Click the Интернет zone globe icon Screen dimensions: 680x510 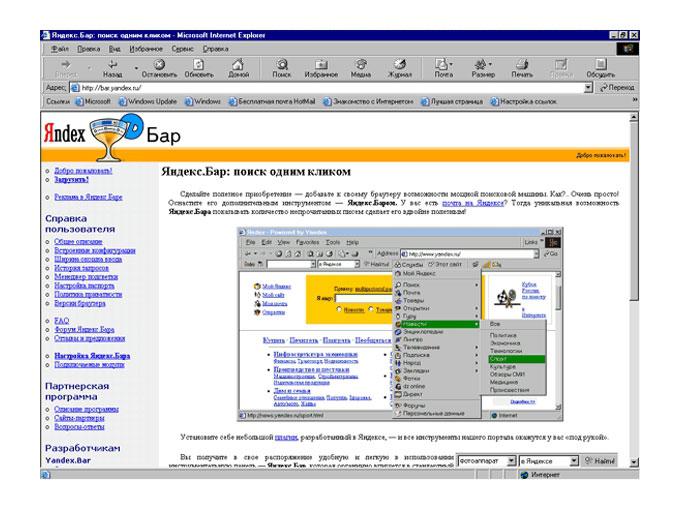pyautogui.click(x=524, y=475)
